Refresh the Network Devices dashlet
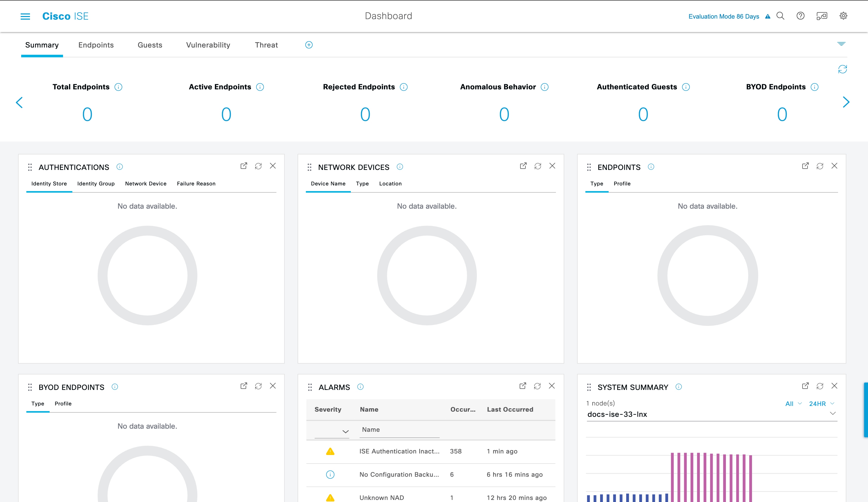 click(x=537, y=166)
